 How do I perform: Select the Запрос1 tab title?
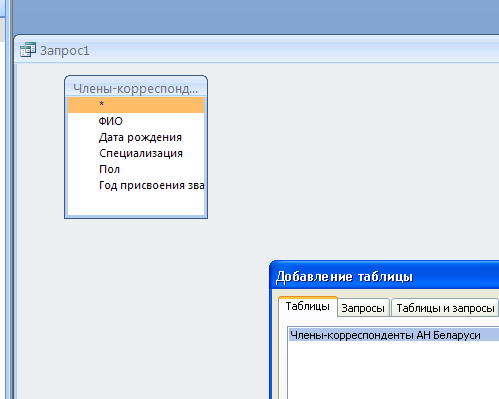click(65, 51)
